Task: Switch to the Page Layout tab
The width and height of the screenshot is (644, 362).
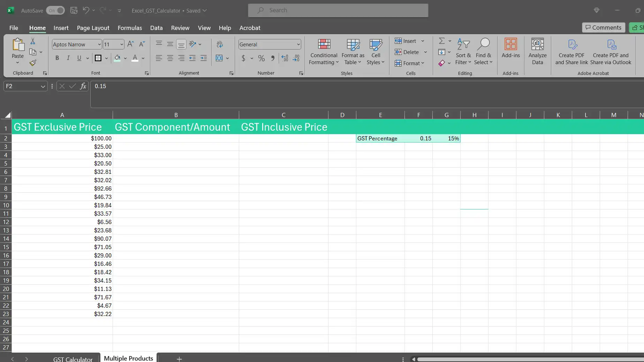Action: coord(93,28)
